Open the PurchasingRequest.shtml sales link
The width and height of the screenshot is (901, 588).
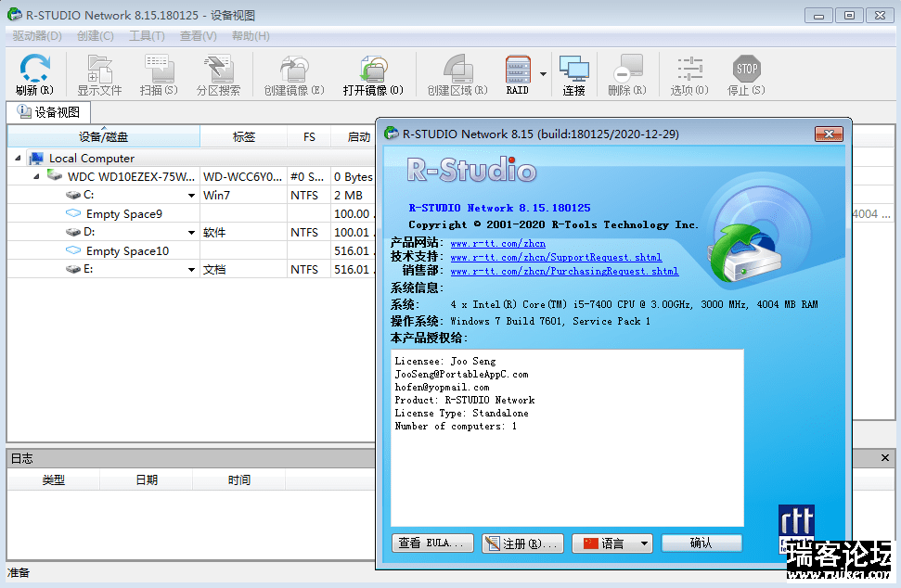tap(564, 271)
